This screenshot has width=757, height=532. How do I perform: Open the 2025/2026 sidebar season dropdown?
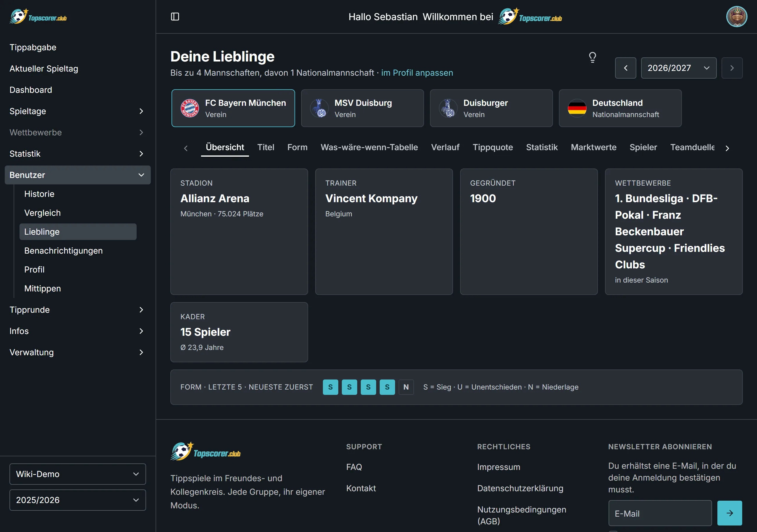click(78, 500)
